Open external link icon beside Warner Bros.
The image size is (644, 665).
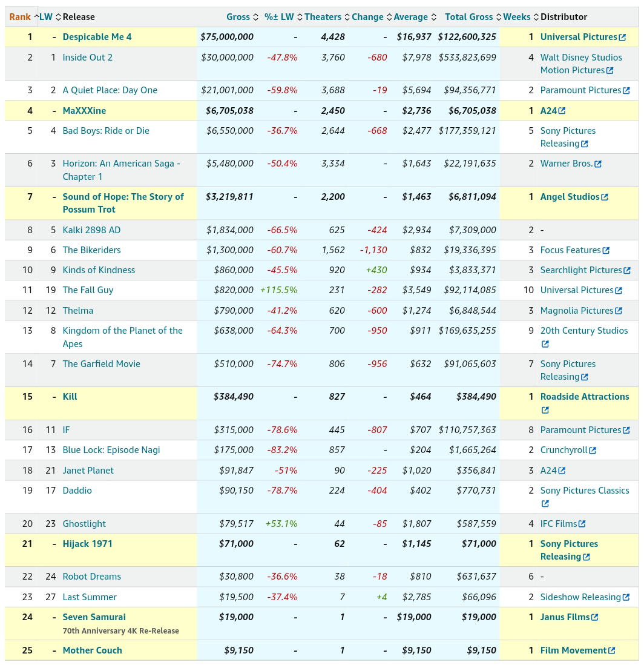point(598,164)
